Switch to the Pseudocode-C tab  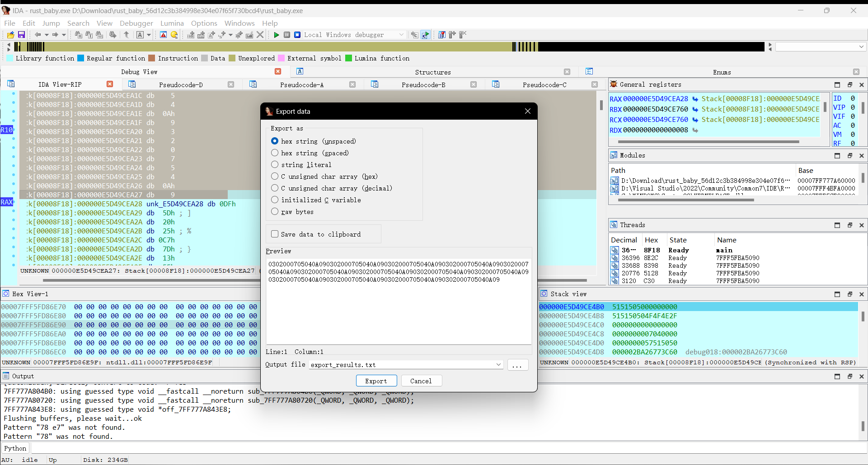(544, 84)
